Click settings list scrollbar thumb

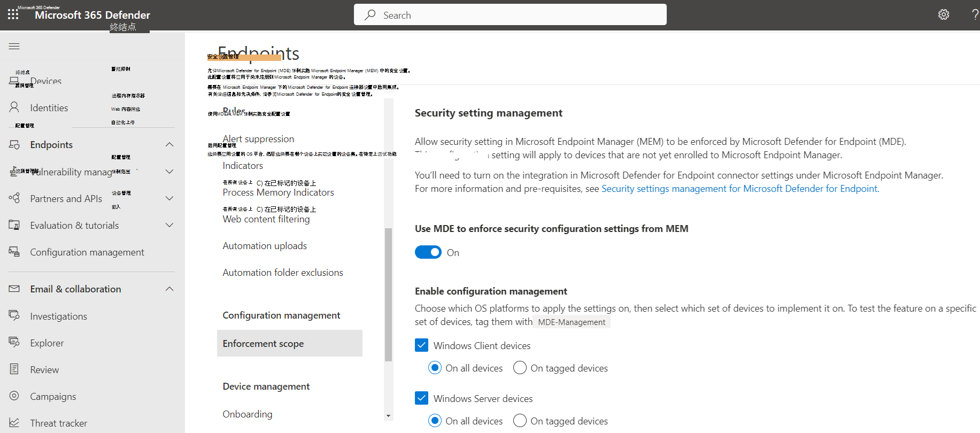[x=389, y=295]
